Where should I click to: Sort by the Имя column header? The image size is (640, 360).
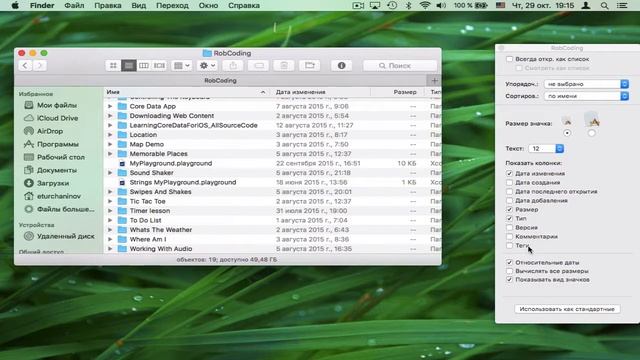tap(187, 92)
